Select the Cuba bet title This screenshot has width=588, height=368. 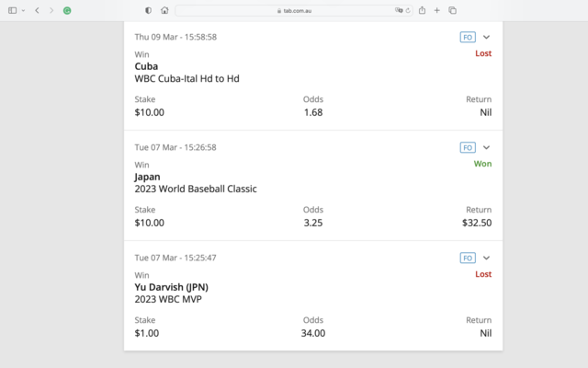click(x=146, y=66)
